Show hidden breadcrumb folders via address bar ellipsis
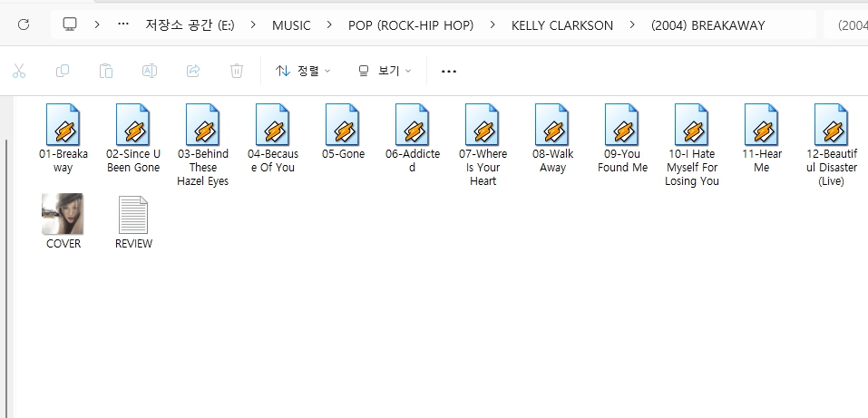Viewport: 868px width, 418px height. pos(123,24)
